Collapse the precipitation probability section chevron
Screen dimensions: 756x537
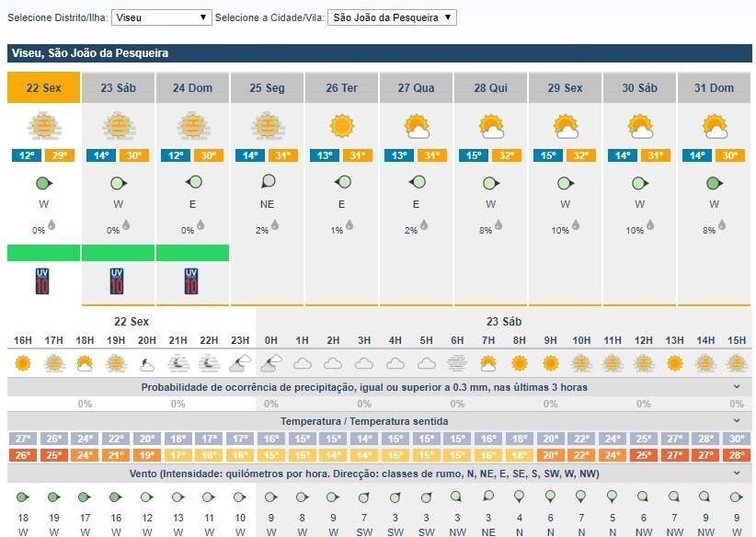(x=737, y=387)
